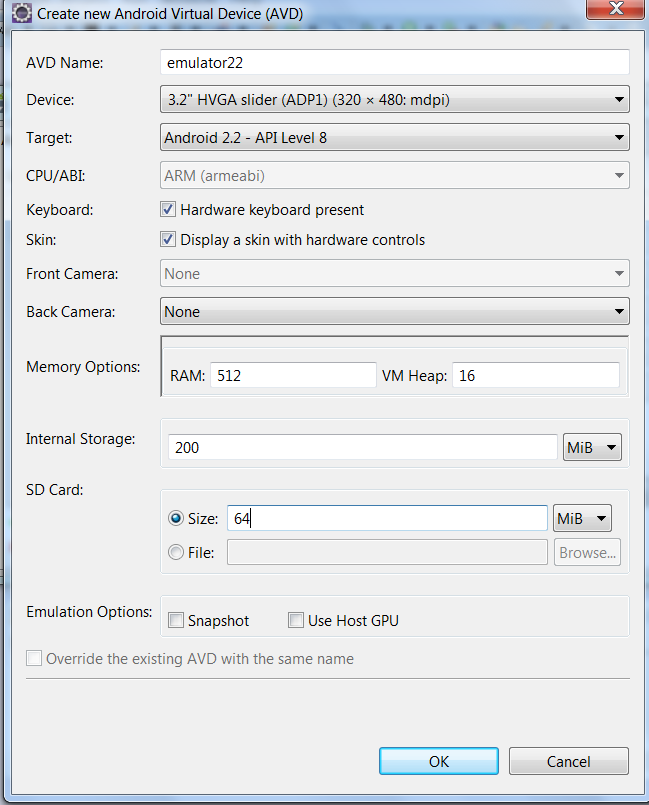The image size is (649, 805).
Task: Click the SD Card size input field
Action: pos(387,519)
